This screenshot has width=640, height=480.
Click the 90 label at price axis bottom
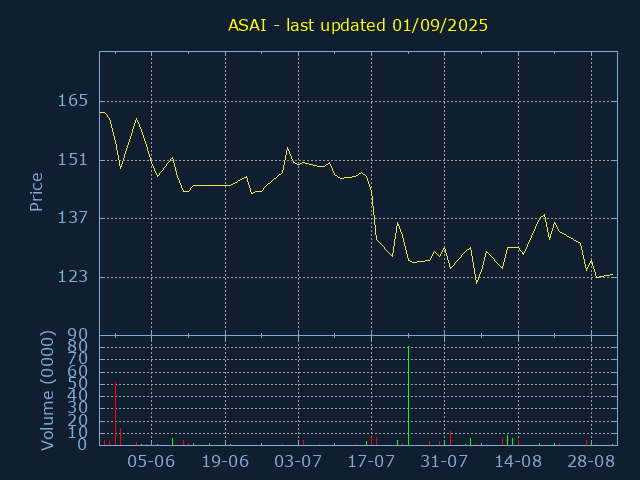pos(78,336)
